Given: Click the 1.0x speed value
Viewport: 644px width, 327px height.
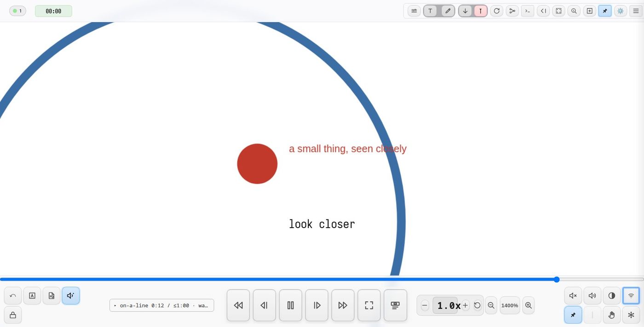Looking at the screenshot, I should point(445,305).
